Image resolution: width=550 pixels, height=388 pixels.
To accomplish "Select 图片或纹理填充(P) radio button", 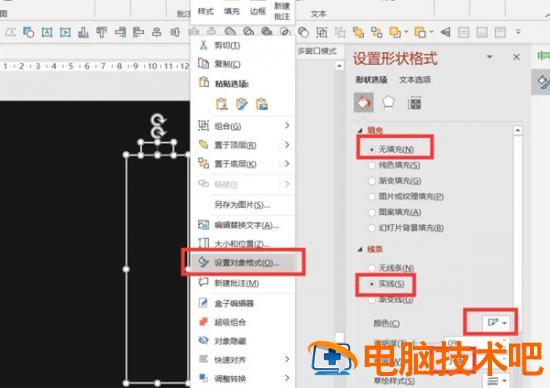I will (372, 196).
